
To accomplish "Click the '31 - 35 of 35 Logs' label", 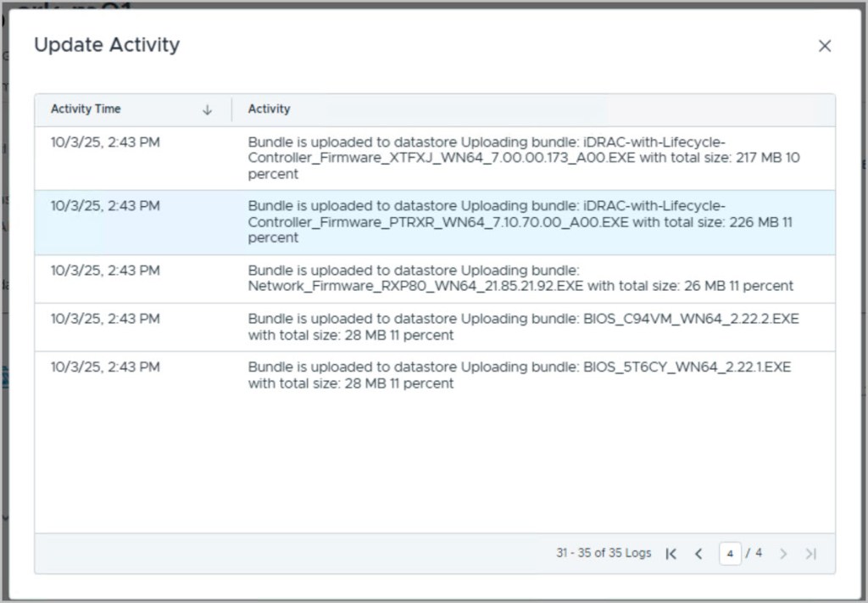I will pos(604,553).
